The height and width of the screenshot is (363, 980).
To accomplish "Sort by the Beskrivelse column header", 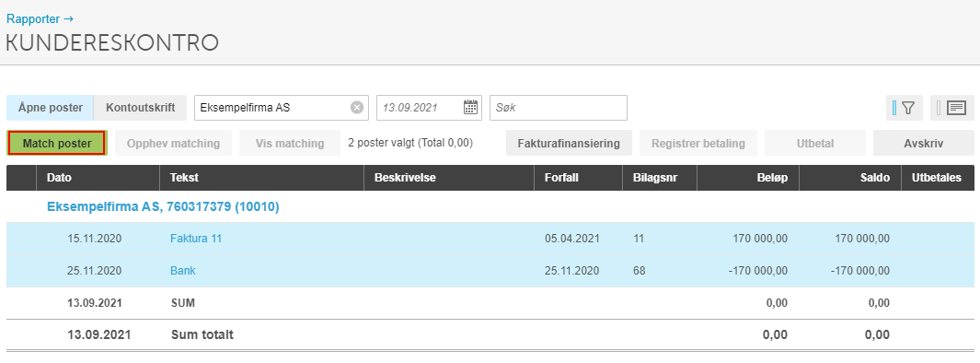I will [449, 178].
